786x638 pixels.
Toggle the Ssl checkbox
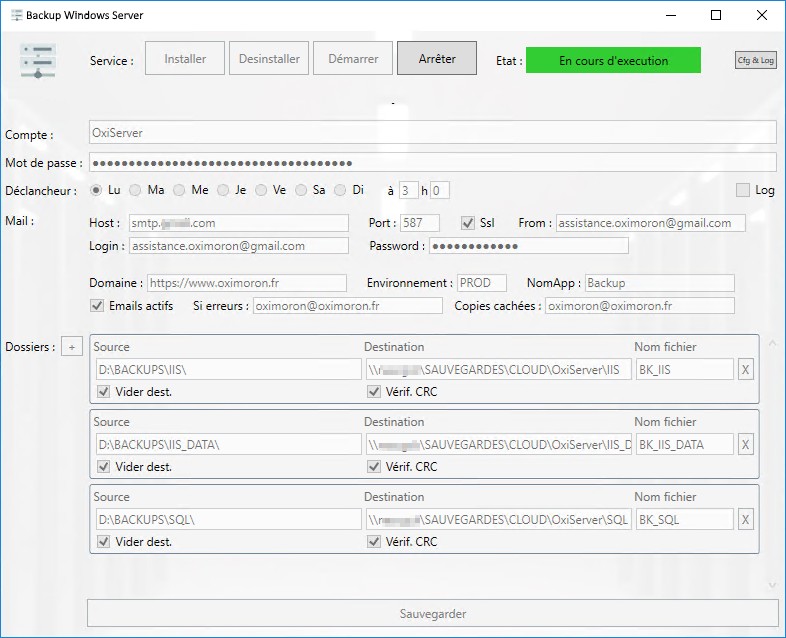468,223
